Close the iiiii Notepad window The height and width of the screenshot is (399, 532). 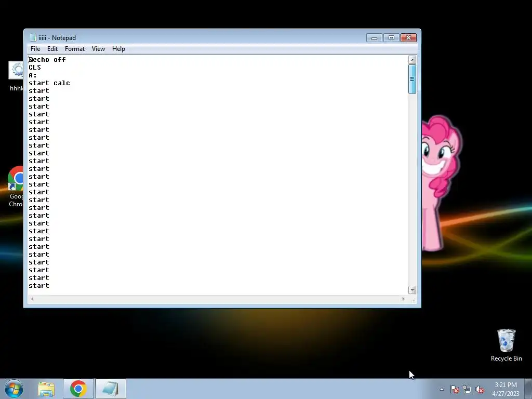coord(408,37)
